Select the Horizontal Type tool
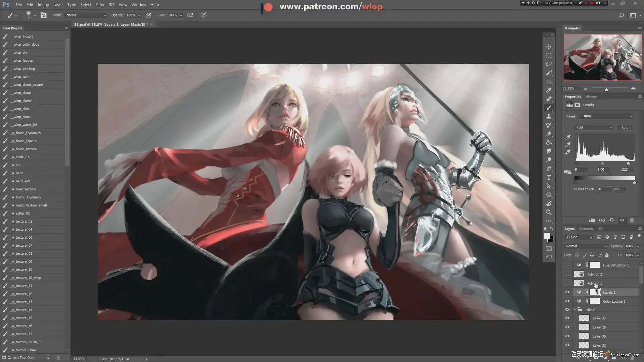 coord(549,178)
